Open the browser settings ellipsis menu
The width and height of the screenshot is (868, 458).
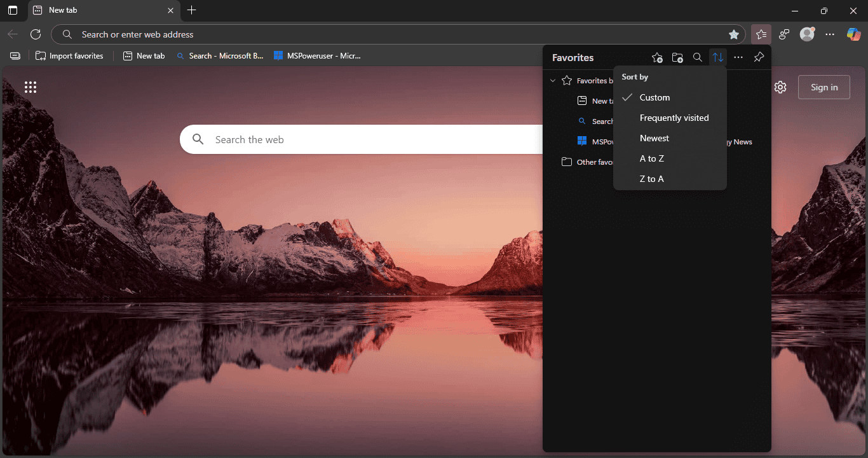click(x=830, y=34)
